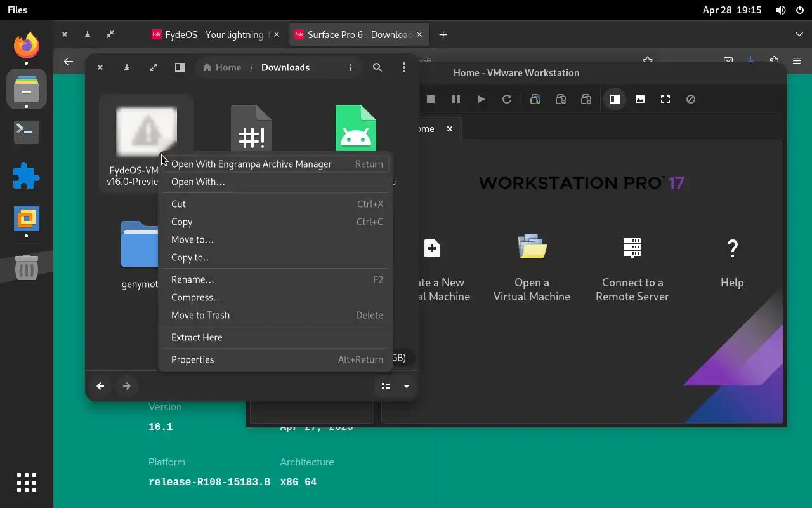Click VMware revert snapshot icon

coord(561,99)
